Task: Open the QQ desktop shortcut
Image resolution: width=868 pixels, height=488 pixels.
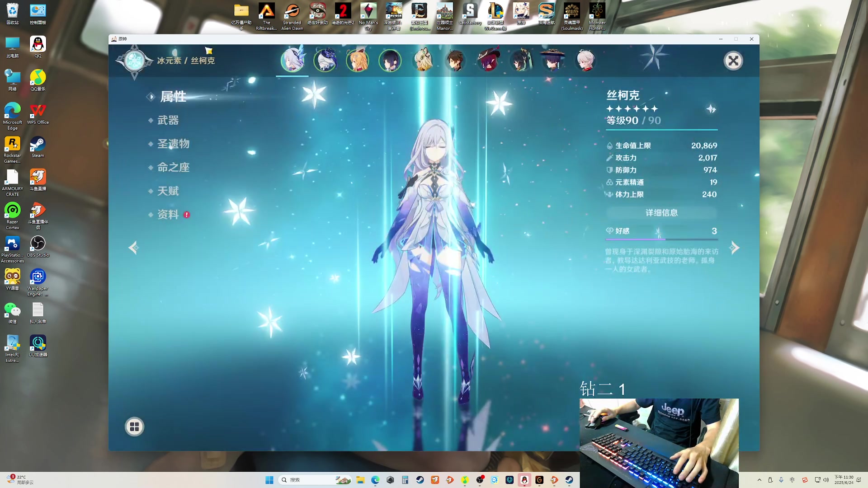Action: click(x=38, y=47)
